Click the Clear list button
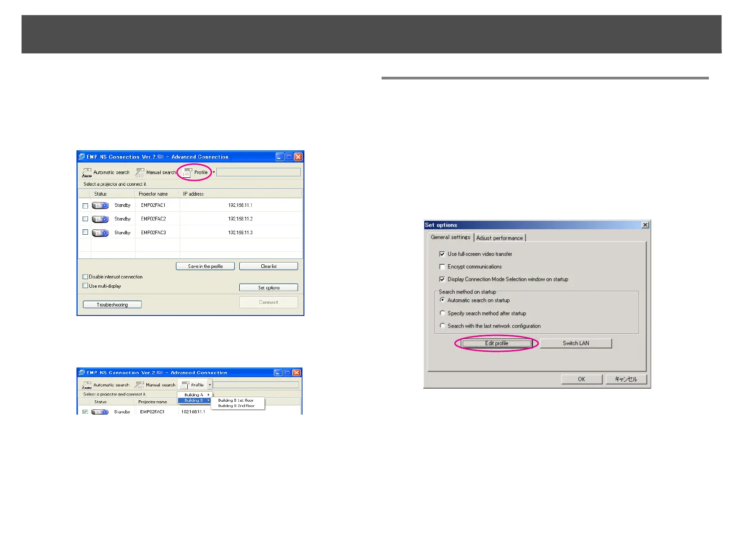The height and width of the screenshot is (534, 756). pyautogui.click(x=268, y=266)
